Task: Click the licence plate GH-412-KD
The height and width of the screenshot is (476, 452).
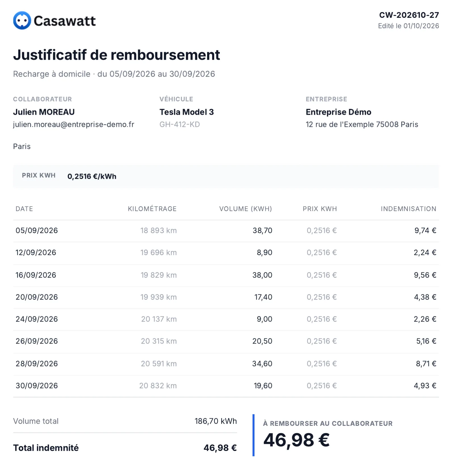Action: (x=179, y=125)
